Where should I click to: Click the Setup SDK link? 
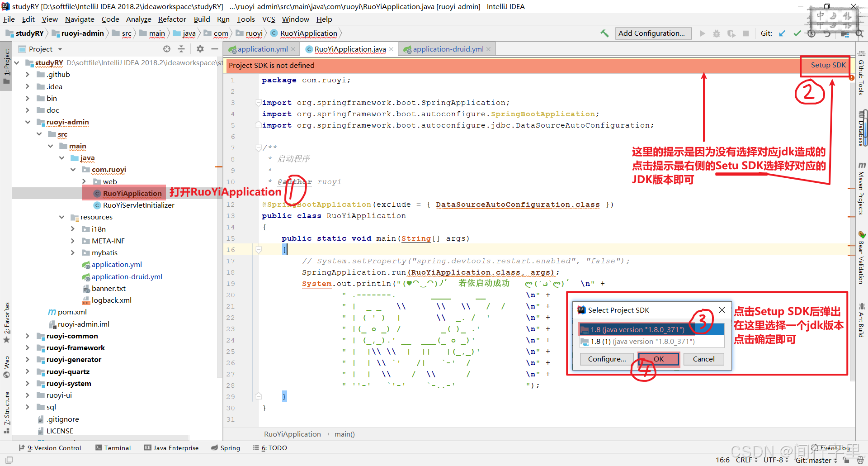click(828, 65)
